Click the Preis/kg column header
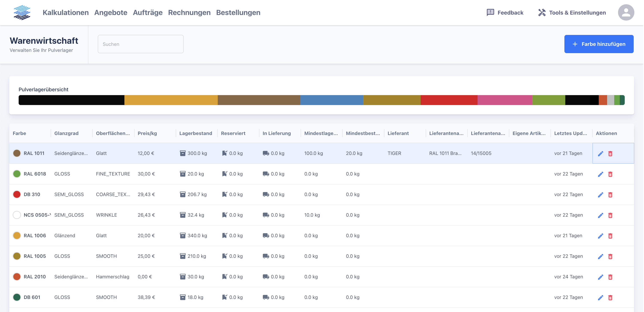This screenshot has height=312, width=644. [147, 133]
